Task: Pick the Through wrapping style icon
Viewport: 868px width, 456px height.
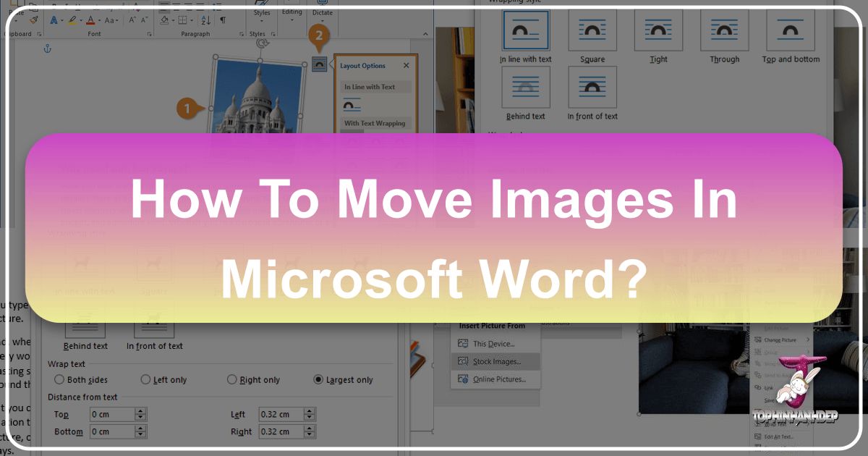Action: 724,33
